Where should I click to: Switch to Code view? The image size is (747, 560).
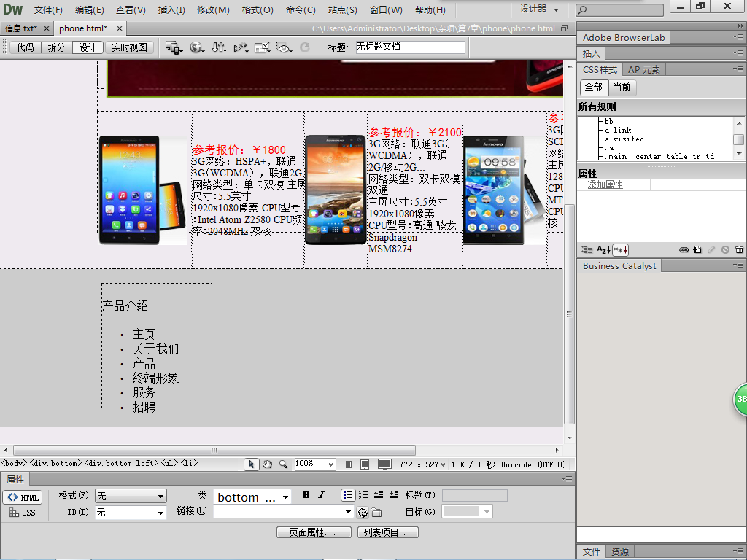pos(26,47)
